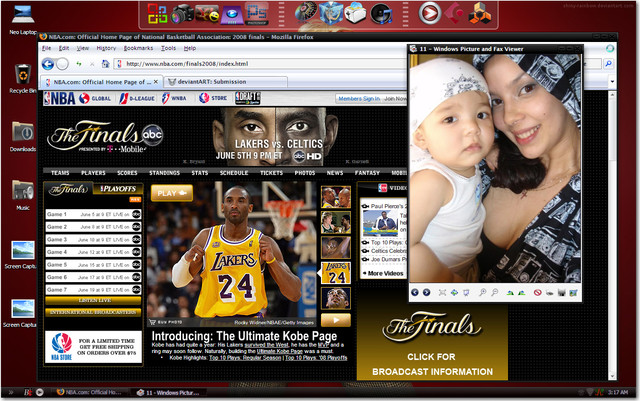Open the Bookmarks menu in Firefox
The width and height of the screenshot is (640, 401).
click(138, 47)
